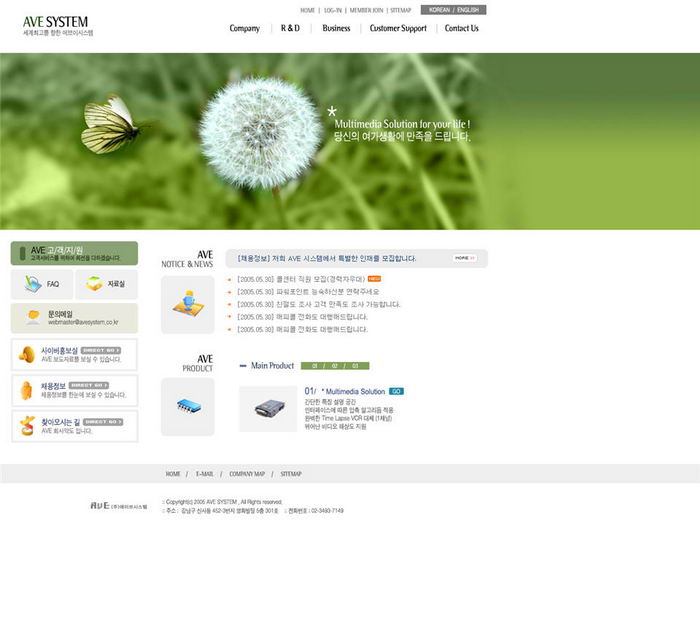Open the Company menu

click(x=244, y=29)
